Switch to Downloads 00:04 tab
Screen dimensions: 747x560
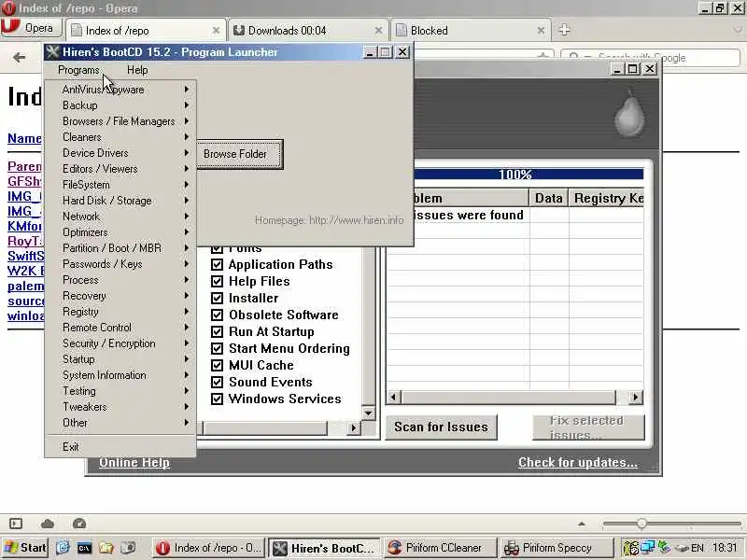[308, 31]
